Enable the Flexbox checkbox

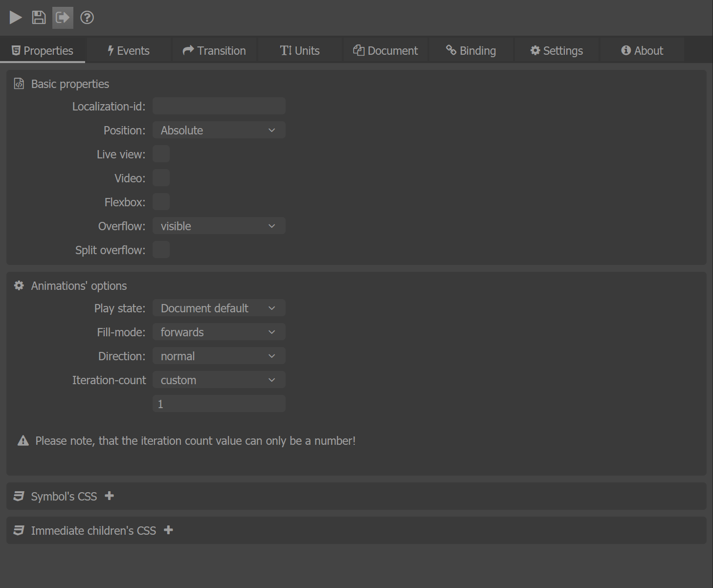(161, 202)
